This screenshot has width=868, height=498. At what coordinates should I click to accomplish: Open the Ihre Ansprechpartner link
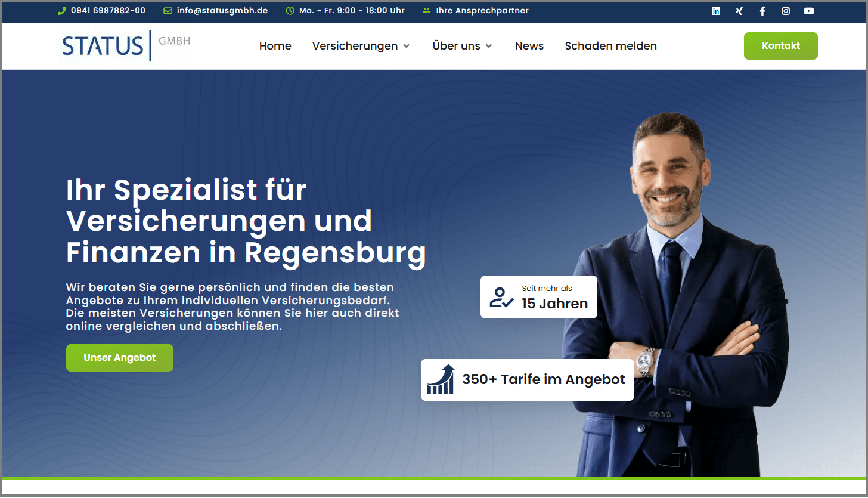pyautogui.click(x=482, y=11)
